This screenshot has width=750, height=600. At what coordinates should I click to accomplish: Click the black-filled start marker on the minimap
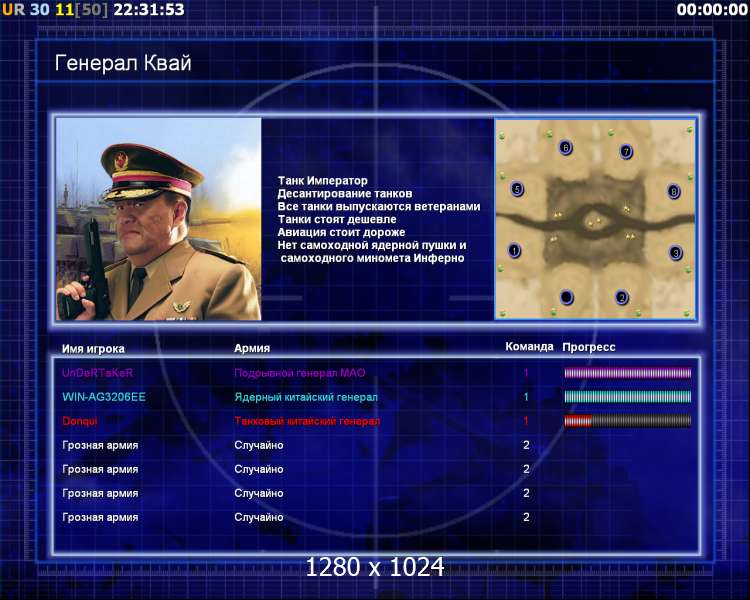pos(566,297)
